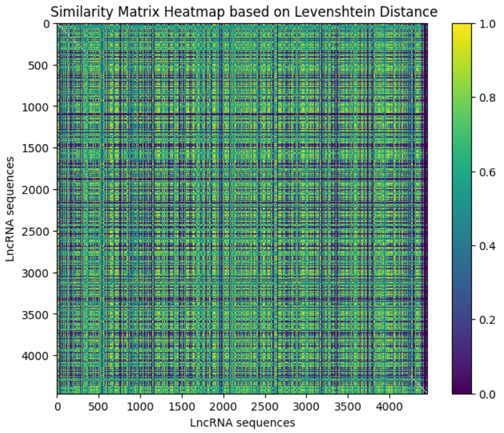Click the horizontal 'LncRNA sequences' x-axis label

coord(242,423)
